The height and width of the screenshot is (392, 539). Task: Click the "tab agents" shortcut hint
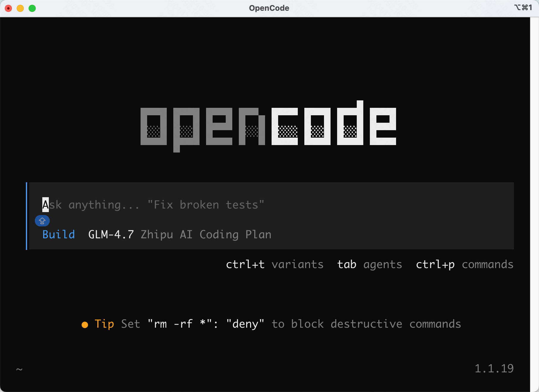click(x=370, y=264)
